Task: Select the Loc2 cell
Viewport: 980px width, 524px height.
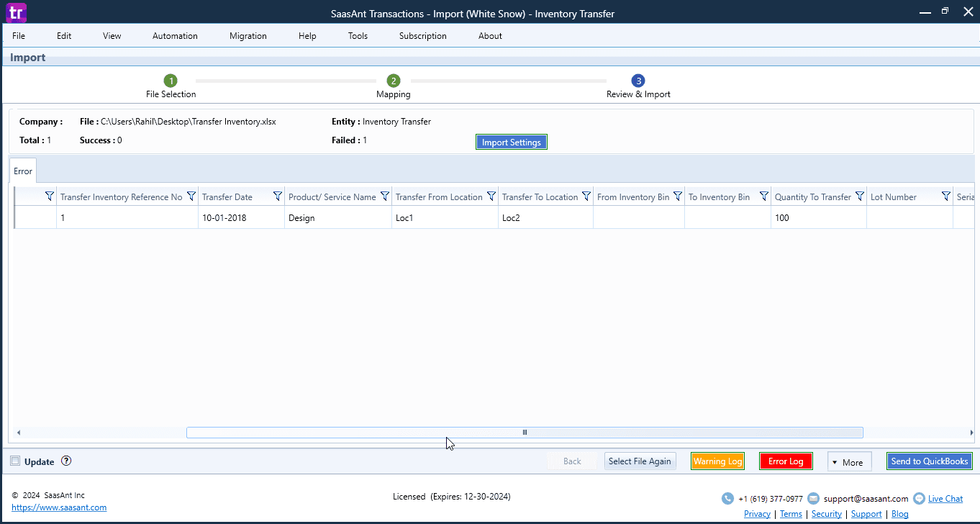Action: [x=545, y=218]
